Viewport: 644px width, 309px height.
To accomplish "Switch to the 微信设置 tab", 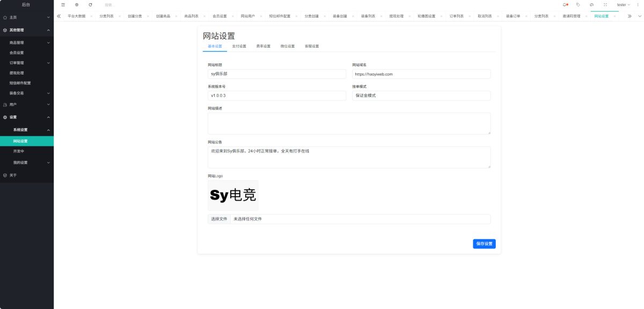I will point(288,46).
